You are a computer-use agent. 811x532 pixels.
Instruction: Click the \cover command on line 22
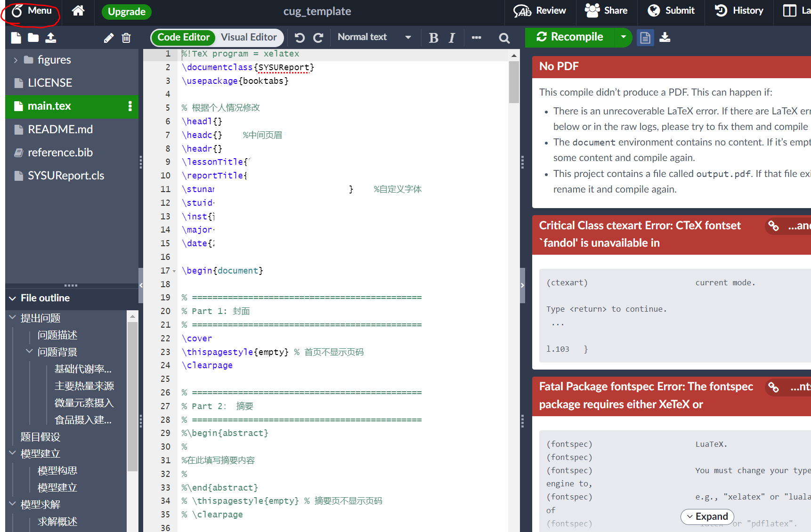pos(197,339)
